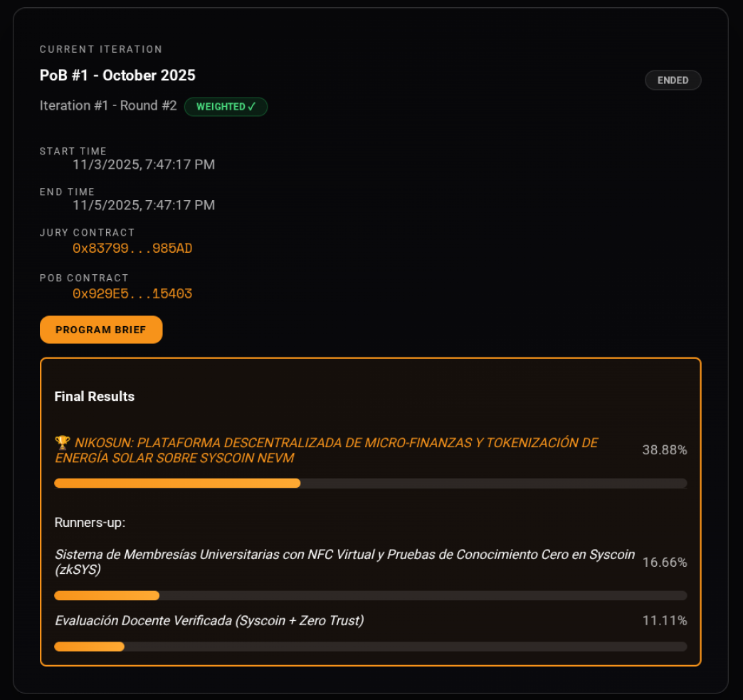Screen dimensions: 743x700
Task: Select the Evaluación Docente Verificada project
Action: [x=209, y=621]
